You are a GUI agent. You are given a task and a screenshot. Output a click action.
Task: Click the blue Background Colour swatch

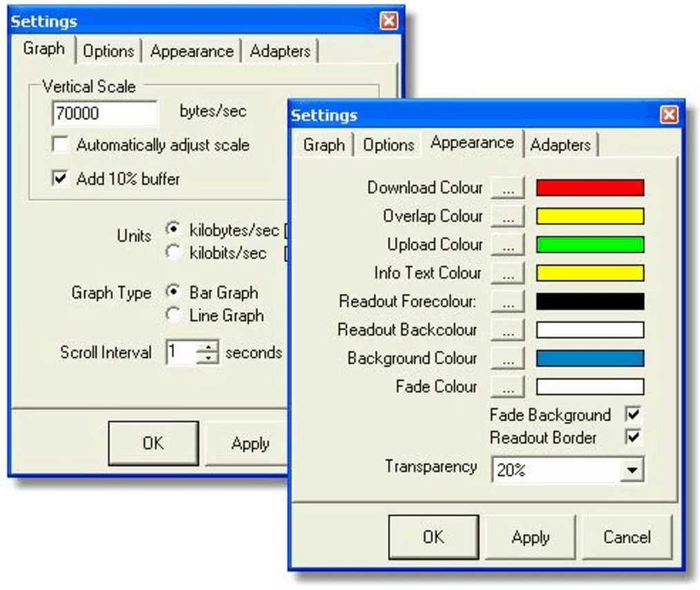point(590,358)
